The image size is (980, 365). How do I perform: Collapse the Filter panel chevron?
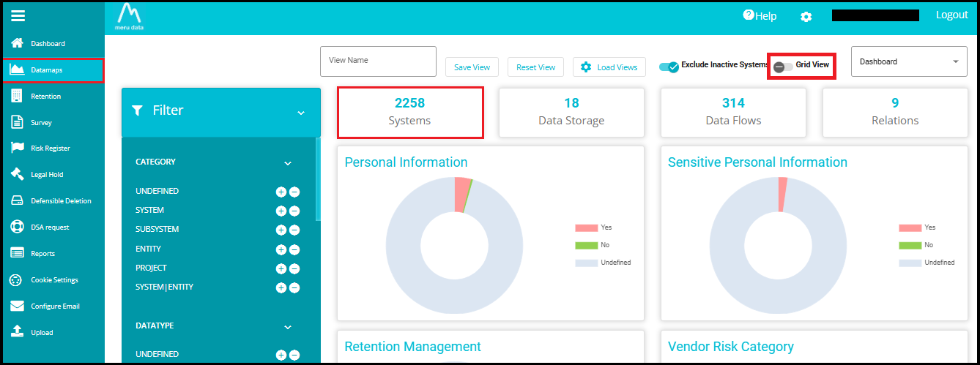tap(300, 113)
